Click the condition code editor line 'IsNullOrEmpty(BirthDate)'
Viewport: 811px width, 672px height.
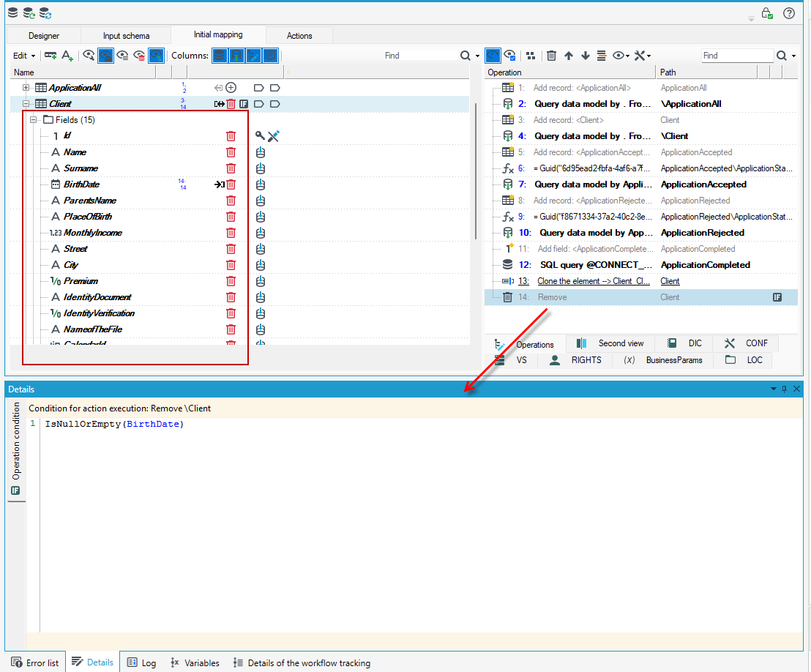point(114,424)
